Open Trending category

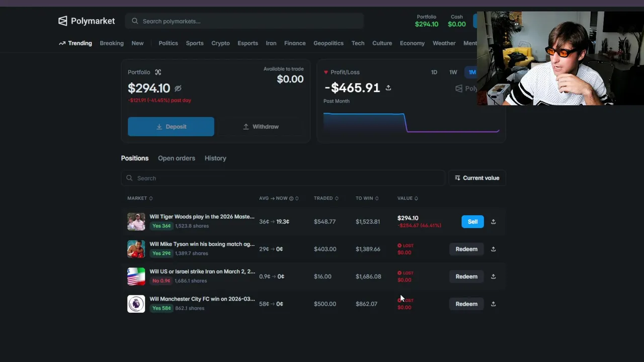[x=75, y=43]
